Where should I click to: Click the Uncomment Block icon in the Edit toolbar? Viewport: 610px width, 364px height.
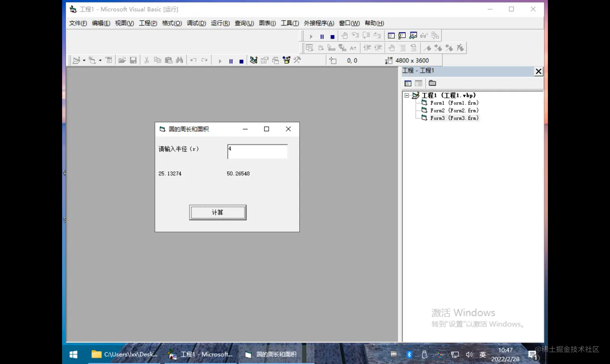(414, 48)
